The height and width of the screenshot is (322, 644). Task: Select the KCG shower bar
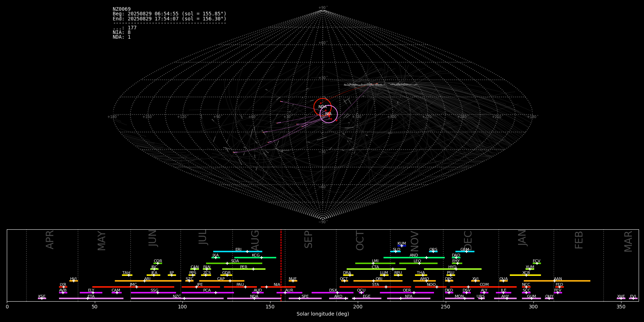255,258
